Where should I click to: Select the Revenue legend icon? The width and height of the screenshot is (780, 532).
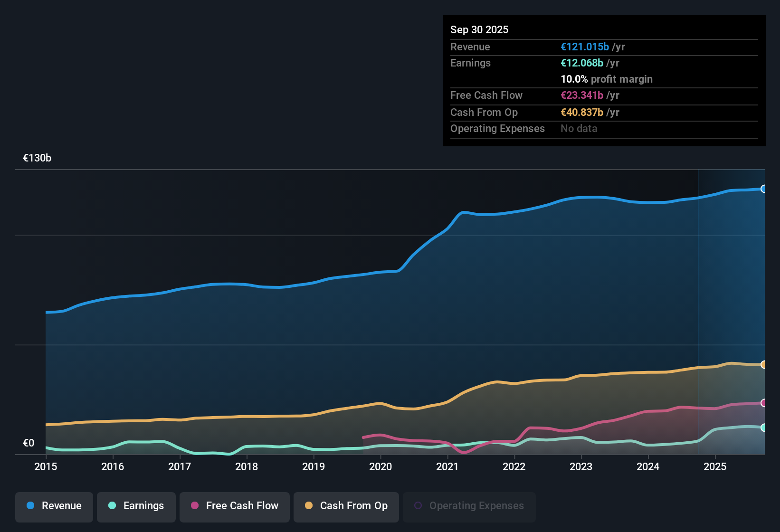tap(30, 506)
